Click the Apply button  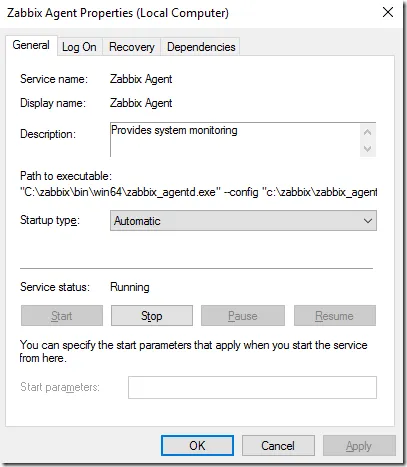(359, 445)
